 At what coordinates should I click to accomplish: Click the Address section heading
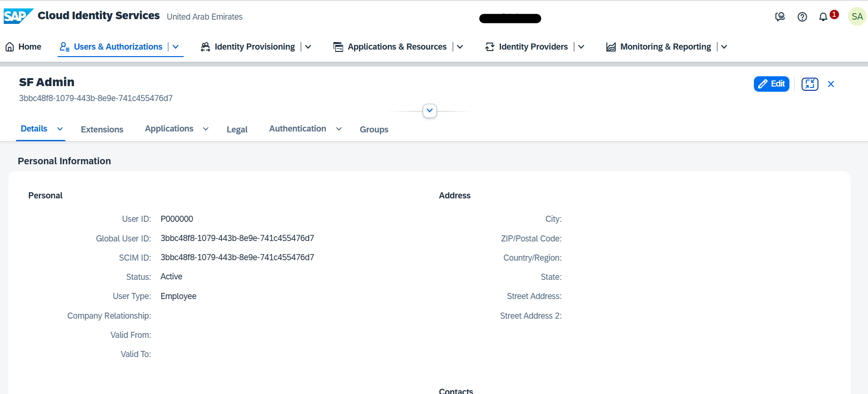(x=455, y=196)
